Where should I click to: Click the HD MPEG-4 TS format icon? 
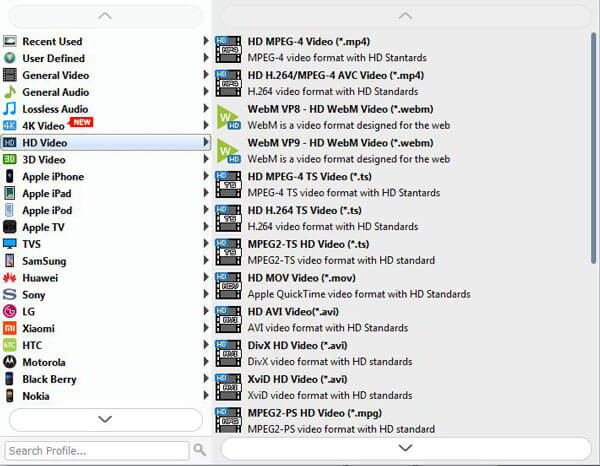click(228, 184)
